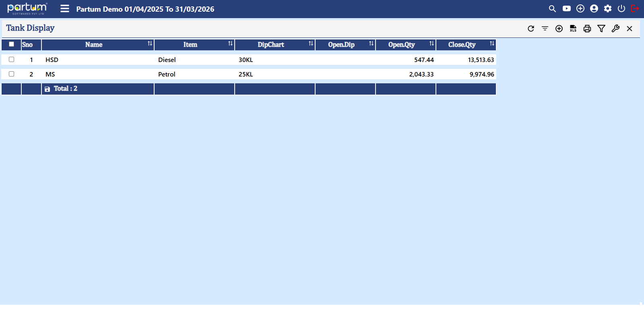Export tank list to XLS
Image resolution: width=644 pixels, height=310 pixels.
pyautogui.click(x=573, y=29)
